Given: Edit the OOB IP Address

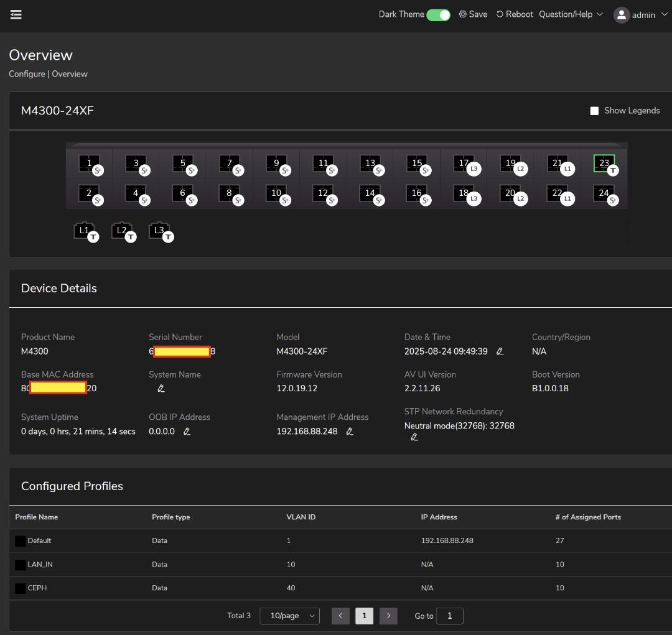Looking at the screenshot, I should [187, 431].
